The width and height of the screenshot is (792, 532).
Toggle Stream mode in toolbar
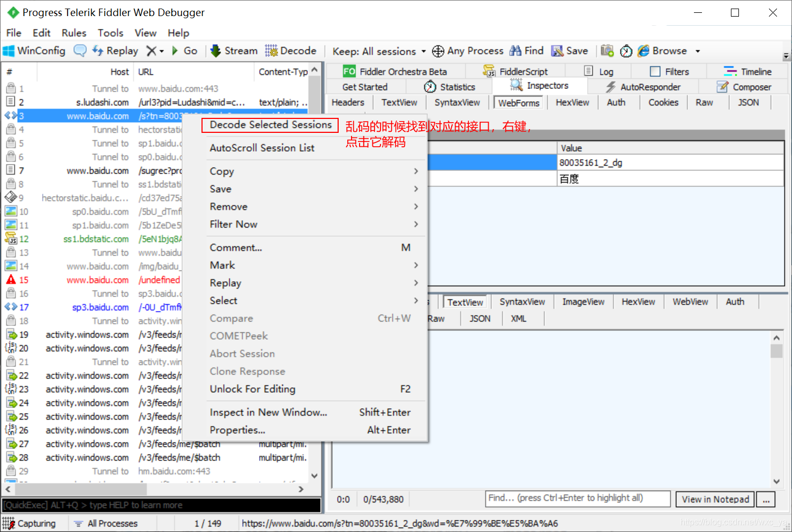click(x=234, y=51)
